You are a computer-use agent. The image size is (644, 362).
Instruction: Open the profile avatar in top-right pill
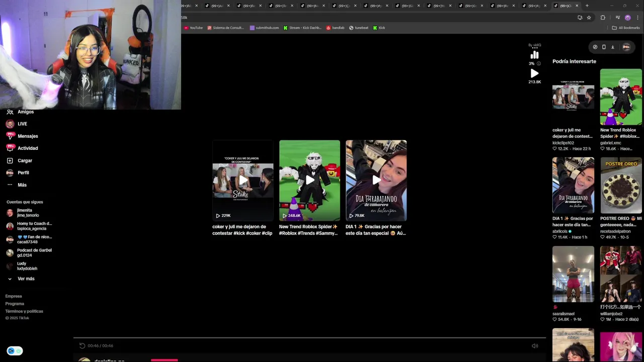626,47
